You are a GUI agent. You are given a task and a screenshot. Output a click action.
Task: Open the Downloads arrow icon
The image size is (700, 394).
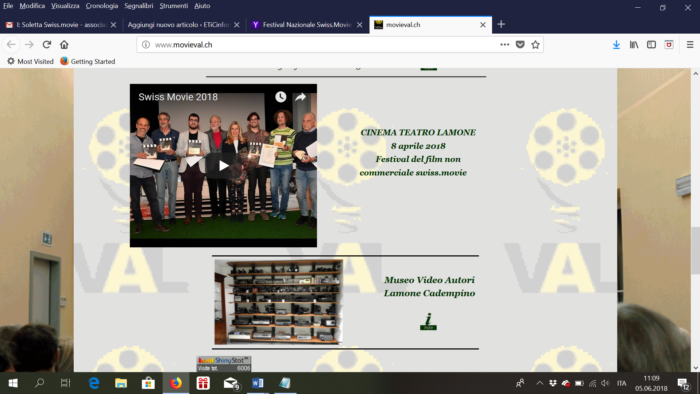point(616,45)
